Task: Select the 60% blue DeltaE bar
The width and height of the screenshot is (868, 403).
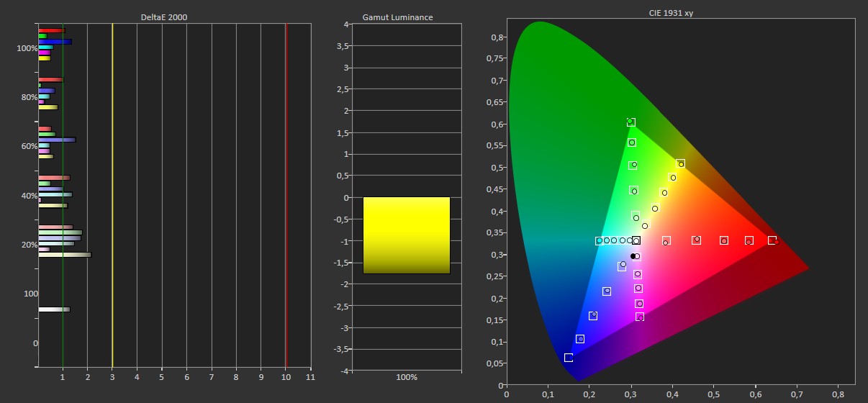Action: coord(57,140)
